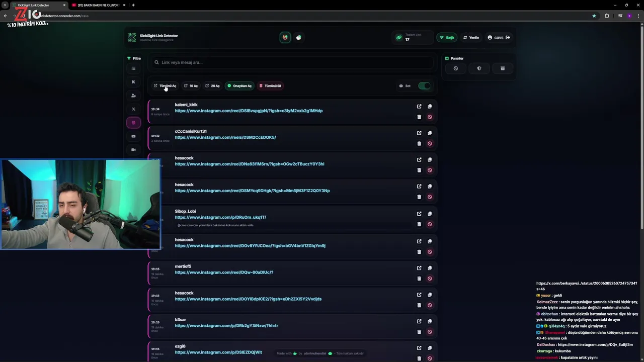Open the reels/DSM2CcEDOK5 link
This screenshot has width=644, height=362.
click(x=225, y=137)
